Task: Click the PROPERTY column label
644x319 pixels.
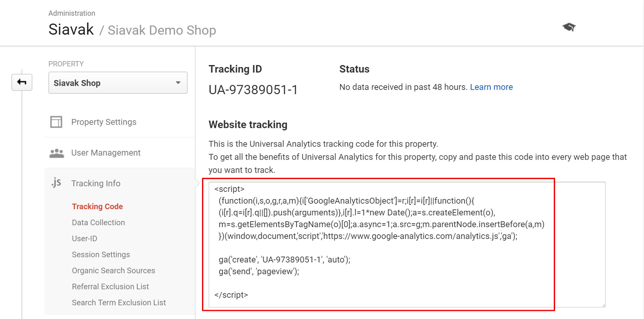Action: [x=66, y=64]
